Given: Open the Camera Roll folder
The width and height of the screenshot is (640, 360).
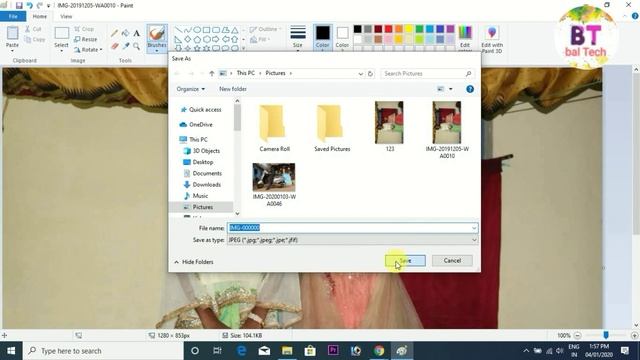Looking at the screenshot, I should click(274, 128).
